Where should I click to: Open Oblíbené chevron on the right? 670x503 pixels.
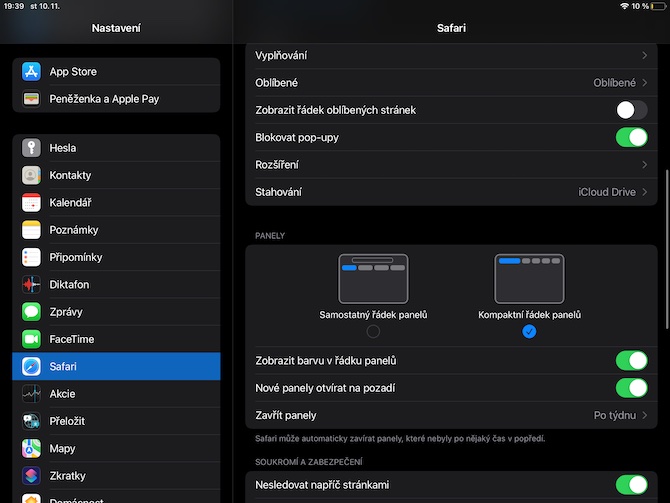[x=644, y=83]
